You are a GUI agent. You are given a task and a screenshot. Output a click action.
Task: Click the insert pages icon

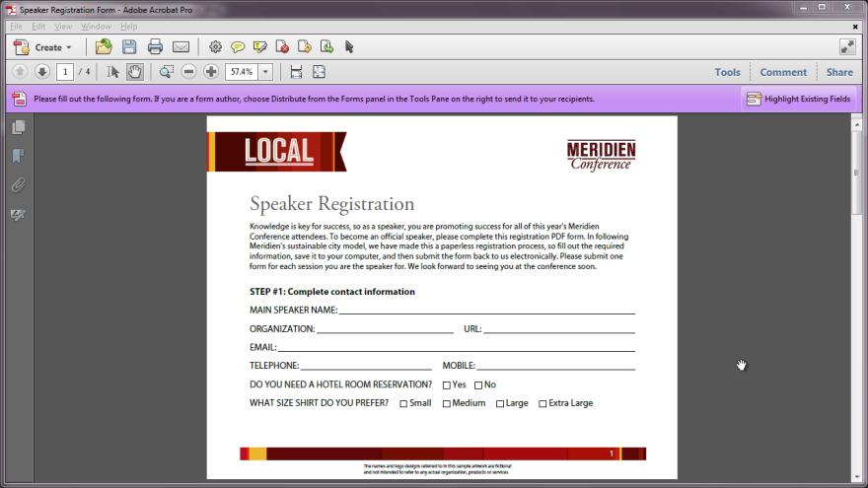tap(326, 47)
